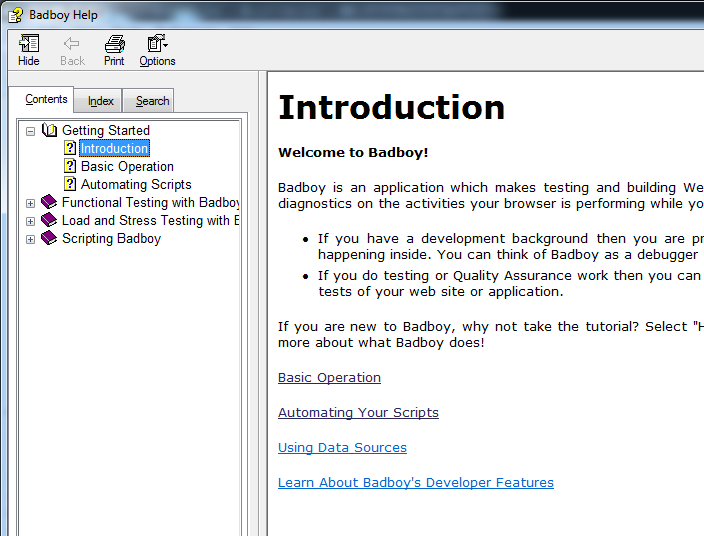Open the Using Data Sources link
Viewport: 704px width, 536px height.
coord(342,448)
